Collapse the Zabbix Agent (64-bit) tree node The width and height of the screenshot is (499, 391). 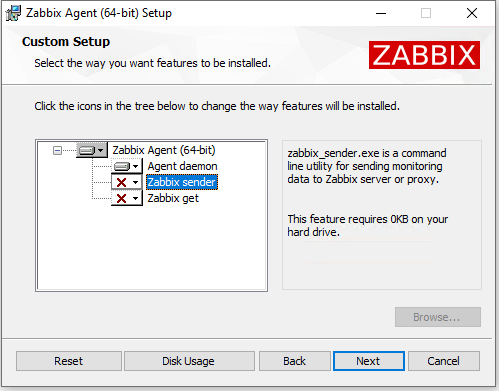(x=57, y=151)
